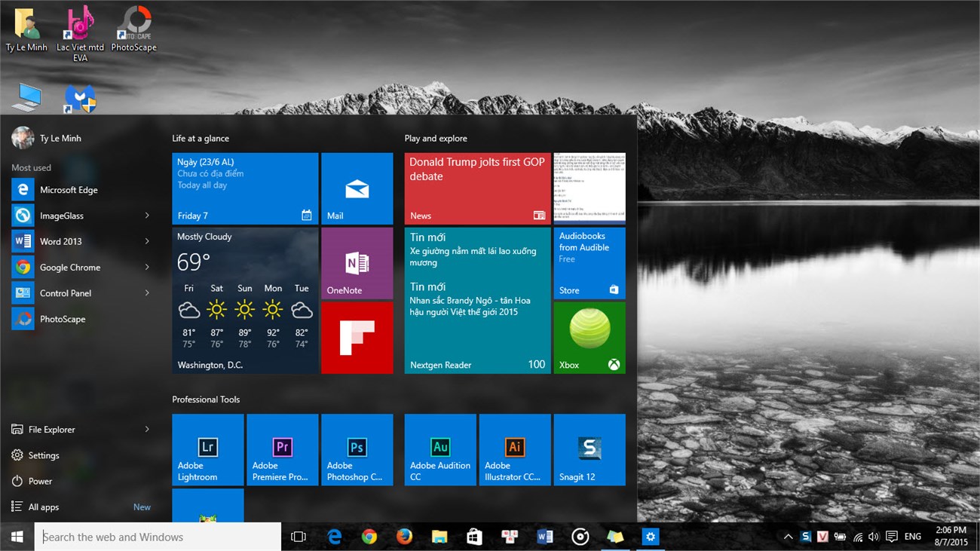Open the Adobe Lightroom tile

[207, 449]
